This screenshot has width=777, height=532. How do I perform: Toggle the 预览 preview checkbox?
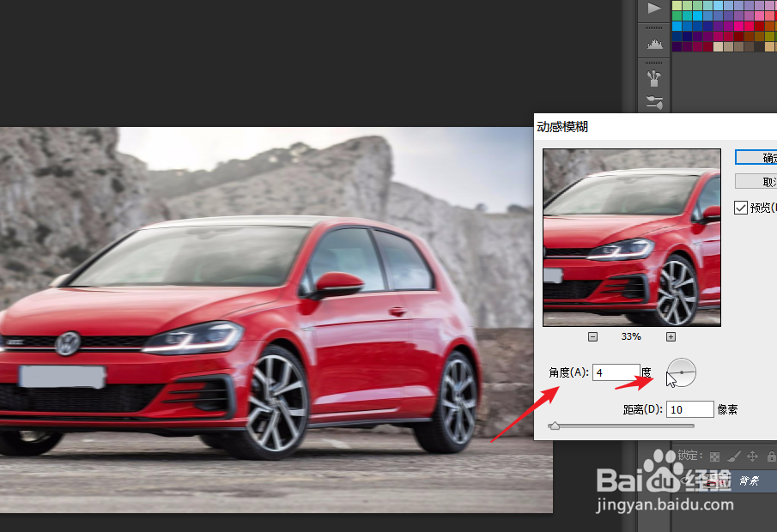coord(741,208)
